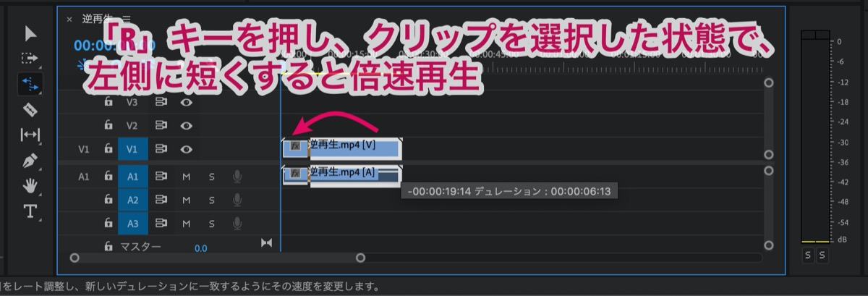Solo the right audio meter channel
868x296 pixels.
coord(823,255)
